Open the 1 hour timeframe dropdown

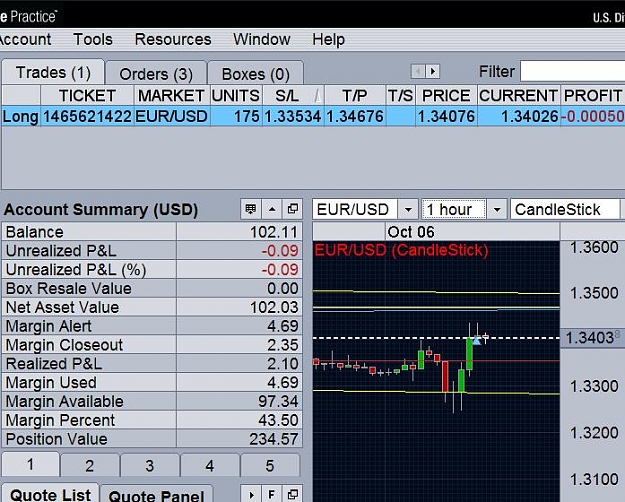[x=497, y=209]
